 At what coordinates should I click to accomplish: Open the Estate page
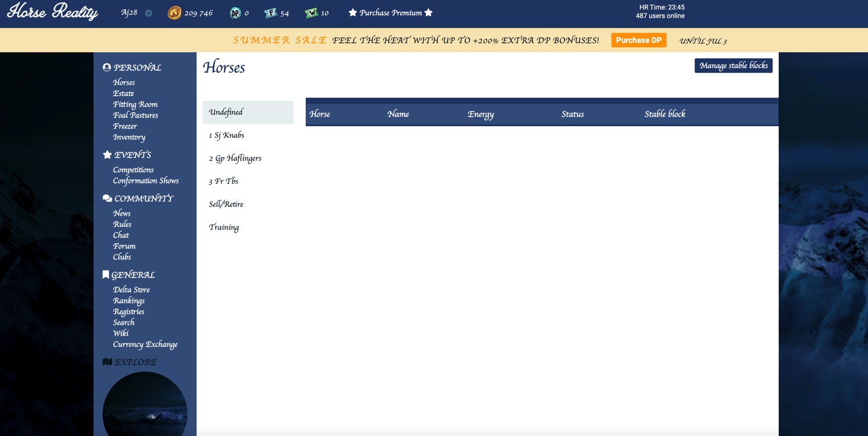click(x=123, y=93)
